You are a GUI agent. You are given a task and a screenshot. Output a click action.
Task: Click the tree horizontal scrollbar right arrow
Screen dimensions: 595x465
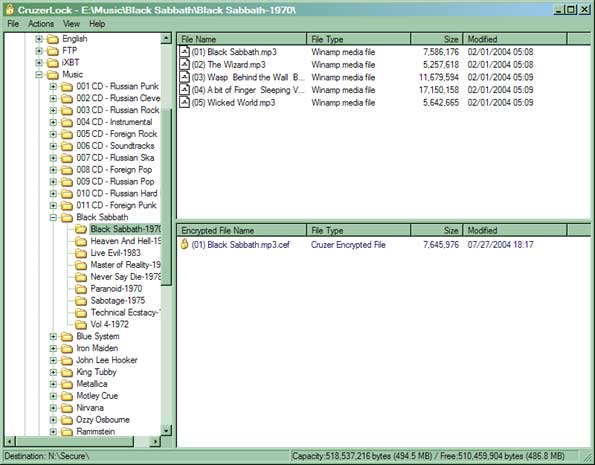(x=155, y=441)
